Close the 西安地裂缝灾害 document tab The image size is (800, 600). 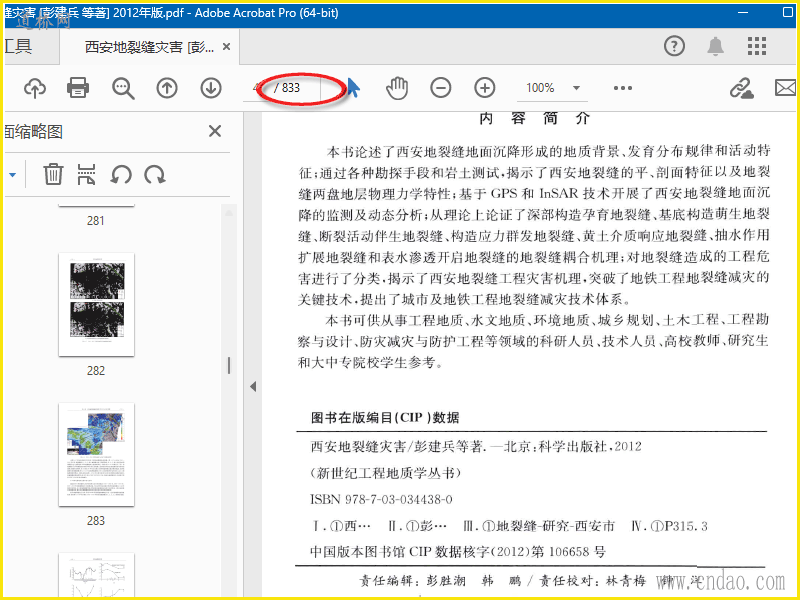point(227,47)
